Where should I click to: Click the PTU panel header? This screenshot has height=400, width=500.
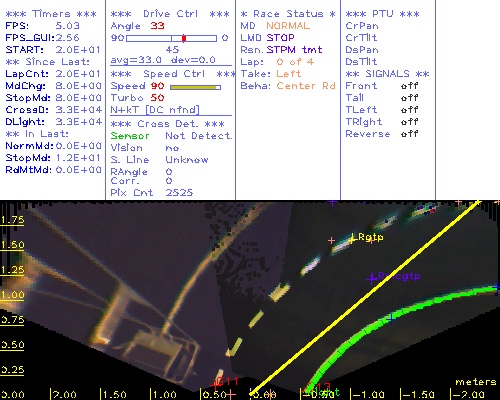pos(382,14)
